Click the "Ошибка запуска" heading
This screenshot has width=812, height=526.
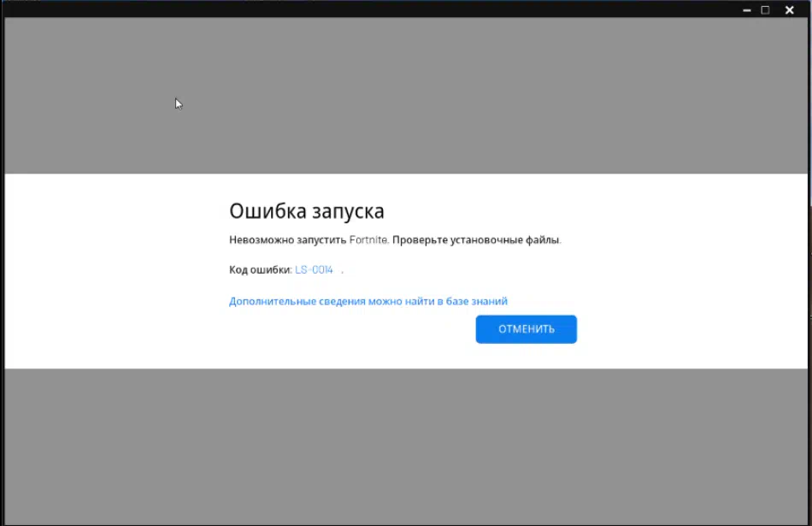pos(306,211)
